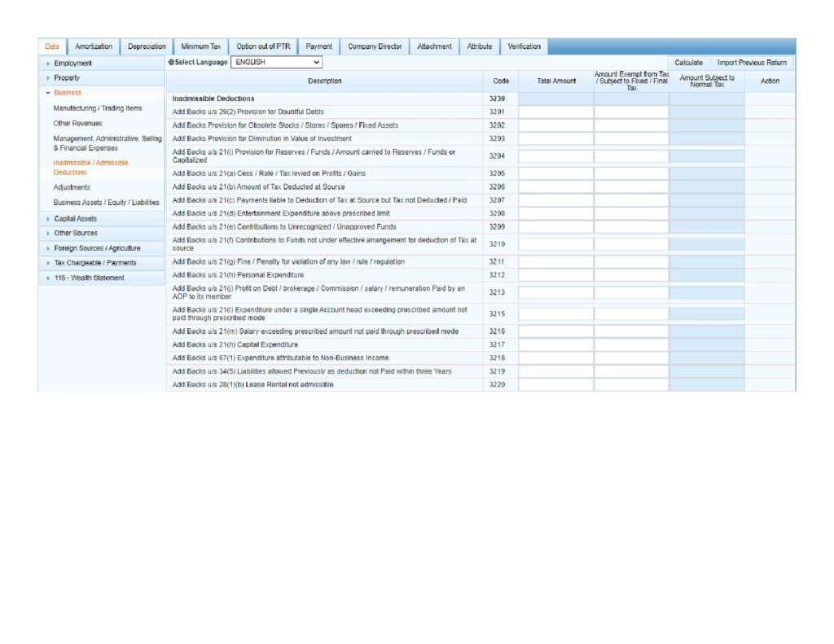Collapse the Business section
The image size is (834, 644).
click(x=68, y=93)
